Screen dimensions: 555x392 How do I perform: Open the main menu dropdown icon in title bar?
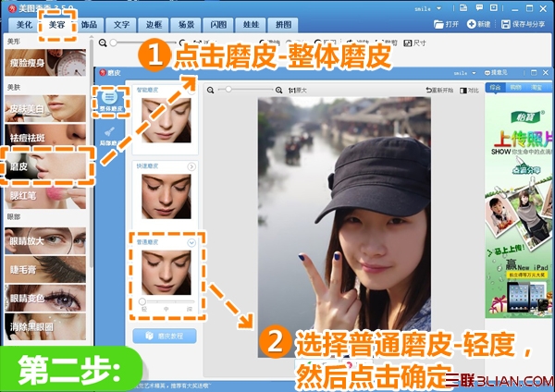pos(493,7)
